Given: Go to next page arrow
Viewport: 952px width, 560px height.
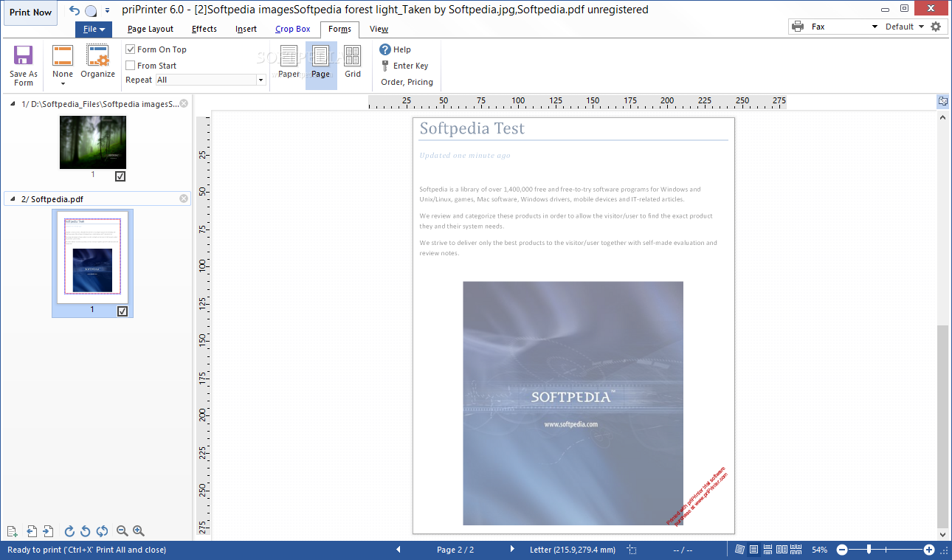Looking at the screenshot, I should (513, 550).
